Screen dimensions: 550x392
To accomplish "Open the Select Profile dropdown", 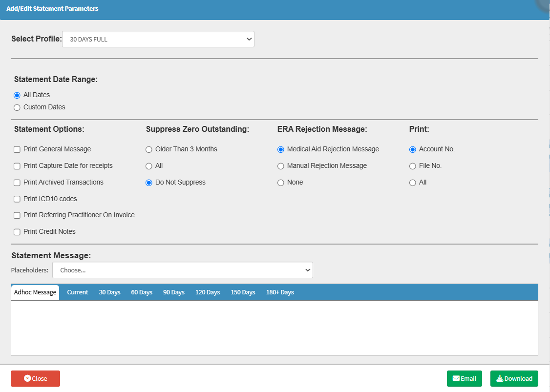I will point(158,40).
